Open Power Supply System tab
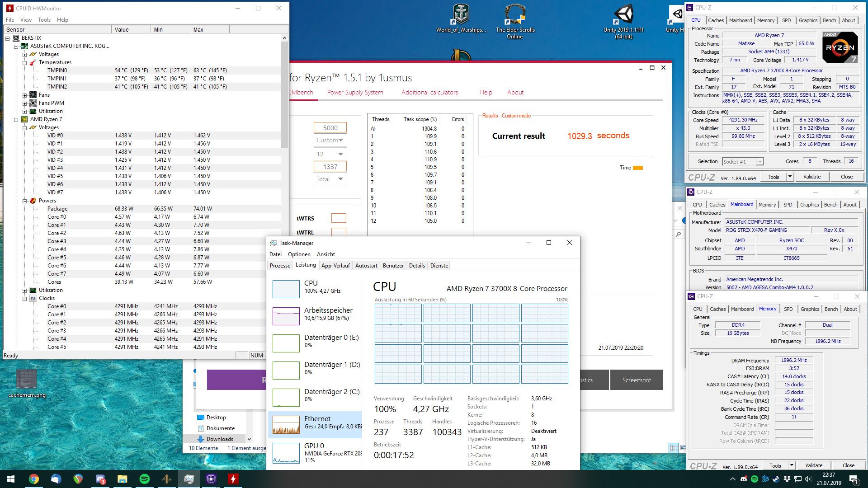Viewport: 868px width, 488px height. tap(355, 92)
